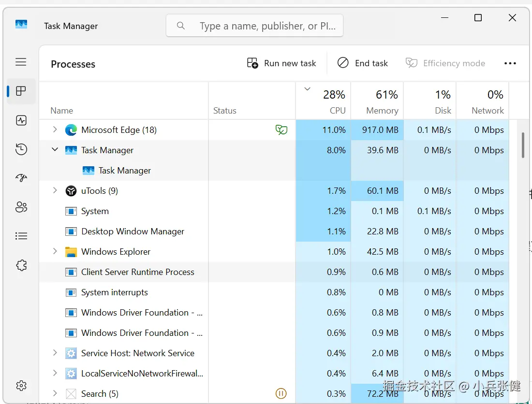The height and width of the screenshot is (404, 532).
Task: Expand the uTools process group
Action: pos(55,190)
